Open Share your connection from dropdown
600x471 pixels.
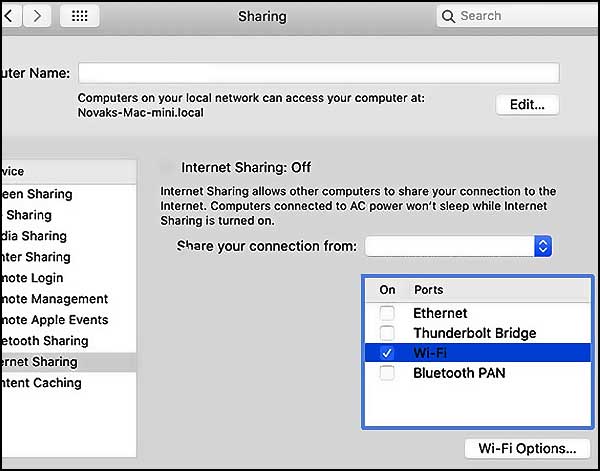click(458, 246)
